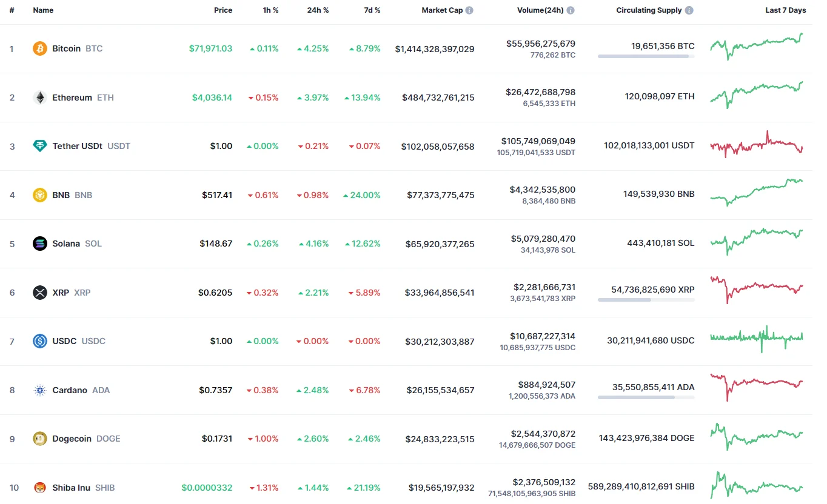
Task: Click the XRP logo icon
Action: tap(39, 293)
